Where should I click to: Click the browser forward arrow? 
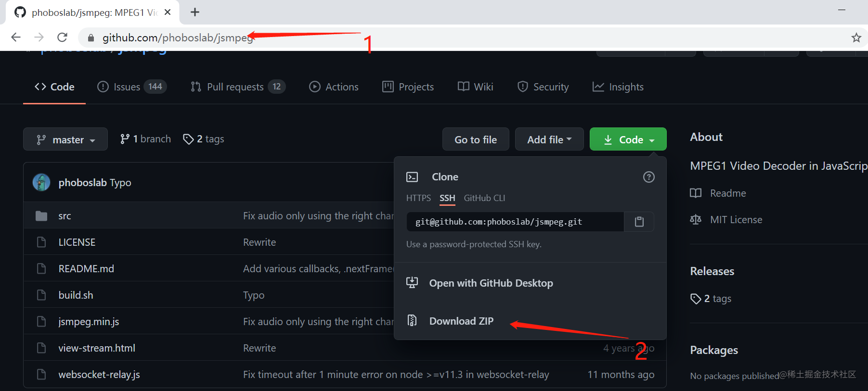click(39, 38)
